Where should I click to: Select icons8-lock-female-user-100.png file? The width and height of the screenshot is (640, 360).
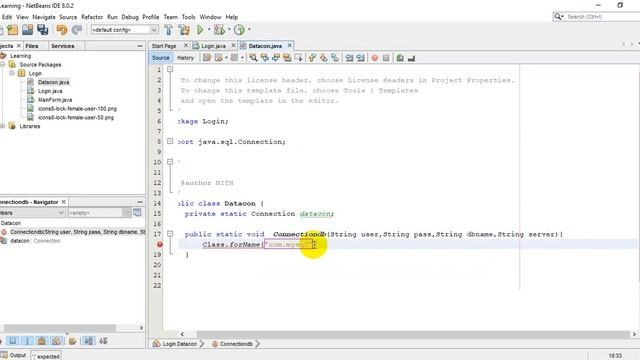click(77, 109)
